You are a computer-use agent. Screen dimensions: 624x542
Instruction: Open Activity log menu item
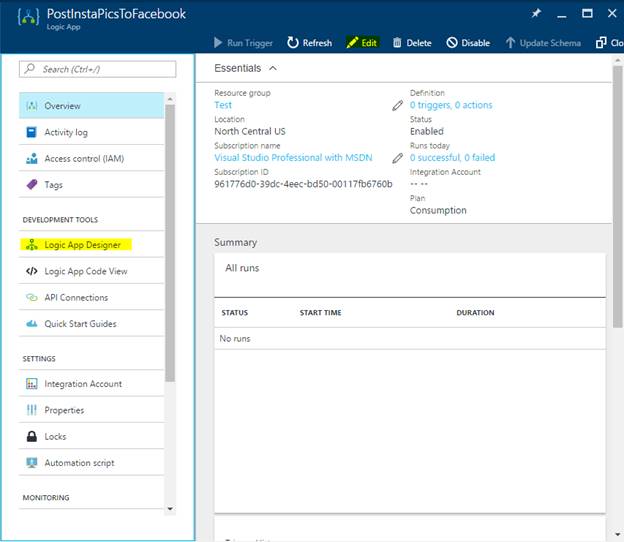click(x=91, y=132)
